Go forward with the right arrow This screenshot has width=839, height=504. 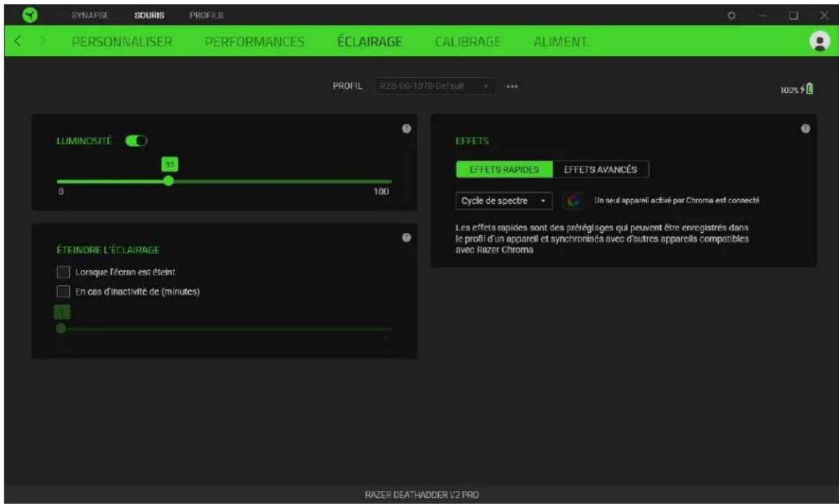pos(43,42)
